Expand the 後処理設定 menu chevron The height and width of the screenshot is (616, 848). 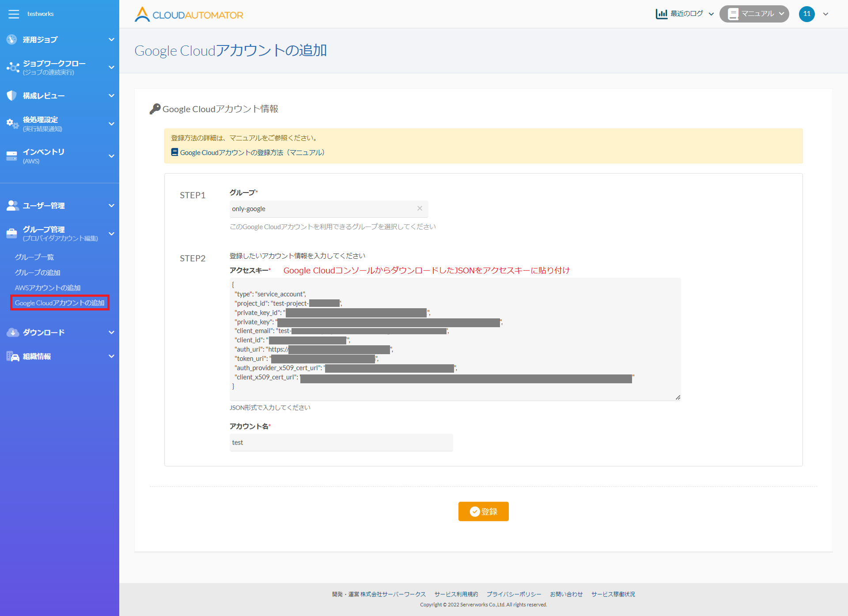pos(111,124)
